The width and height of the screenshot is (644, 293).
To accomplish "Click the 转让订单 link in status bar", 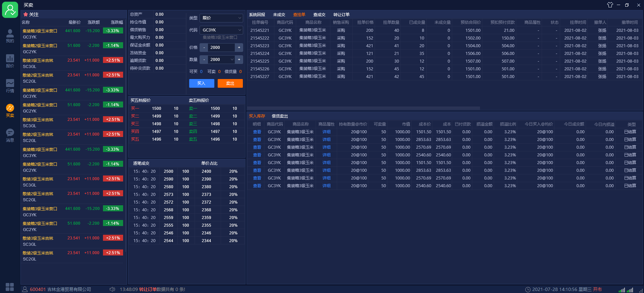I will tap(148, 289).
